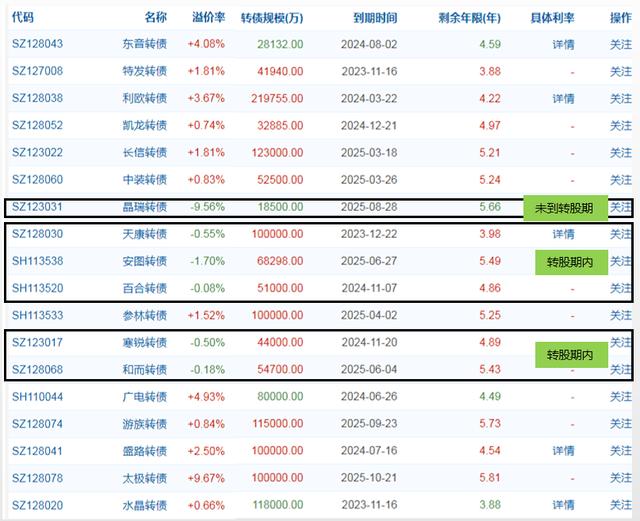Sort by 转债规模(万) column header
The height and width of the screenshot is (521, 640).
point(272,18)
